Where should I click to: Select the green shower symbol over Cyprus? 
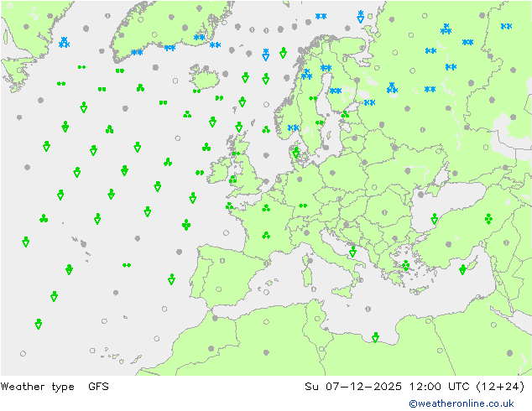point(462,269)
